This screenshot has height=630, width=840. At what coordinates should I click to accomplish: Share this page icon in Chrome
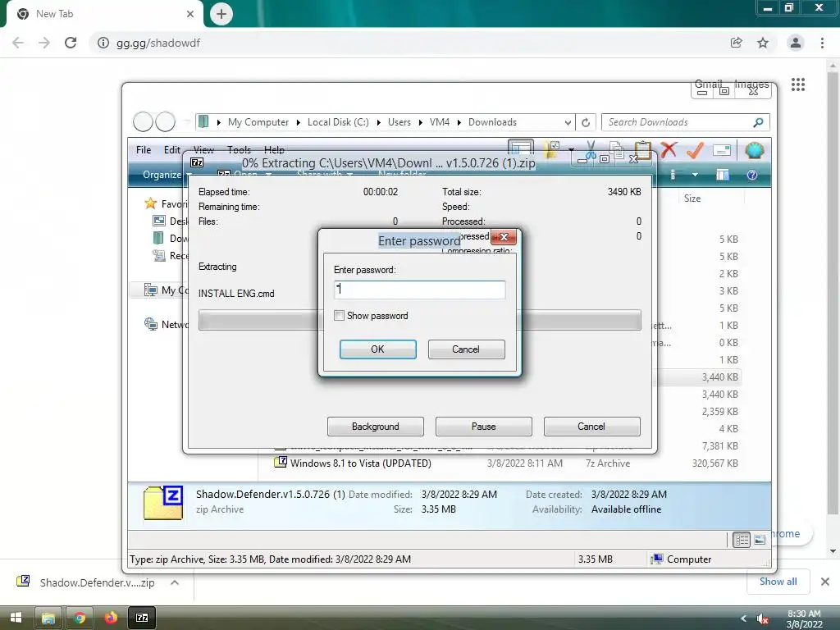(736, 43)
